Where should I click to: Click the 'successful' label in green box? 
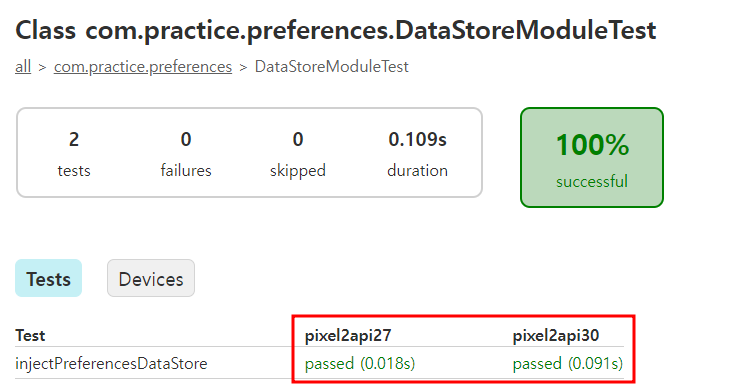pyautogui.click(x=592, y=182)
